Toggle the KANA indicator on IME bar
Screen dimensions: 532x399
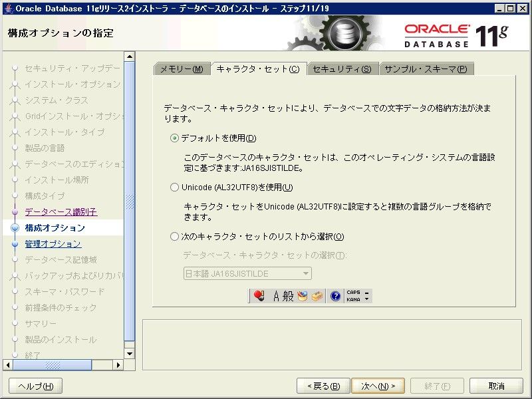(352, 300)
